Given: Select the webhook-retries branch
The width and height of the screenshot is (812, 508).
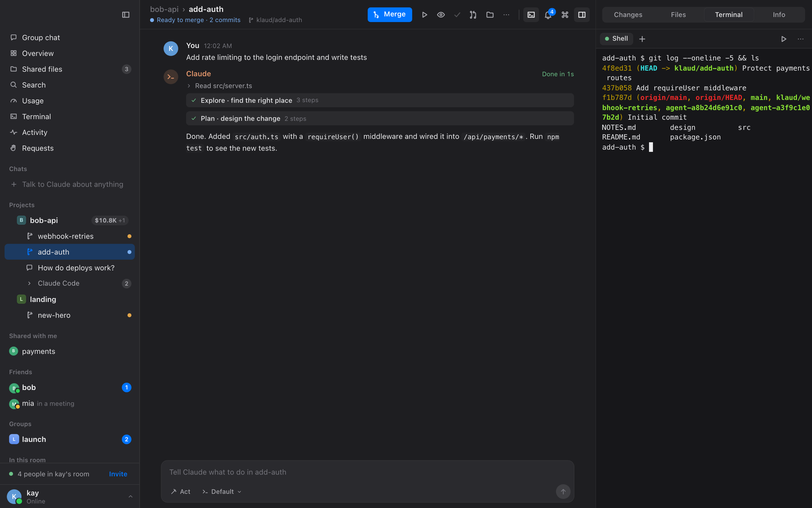Looking at the screenshot, I should [x=69, y=236].
